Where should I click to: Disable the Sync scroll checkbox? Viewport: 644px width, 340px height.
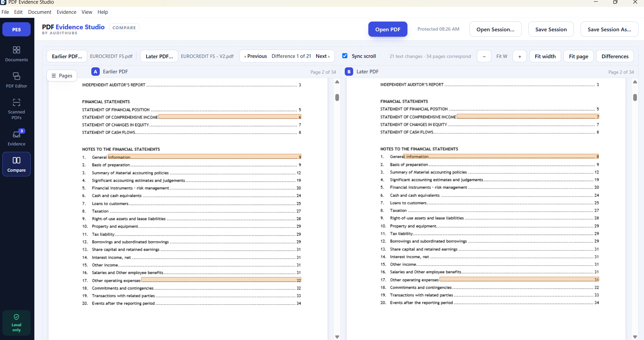[345, 56]
